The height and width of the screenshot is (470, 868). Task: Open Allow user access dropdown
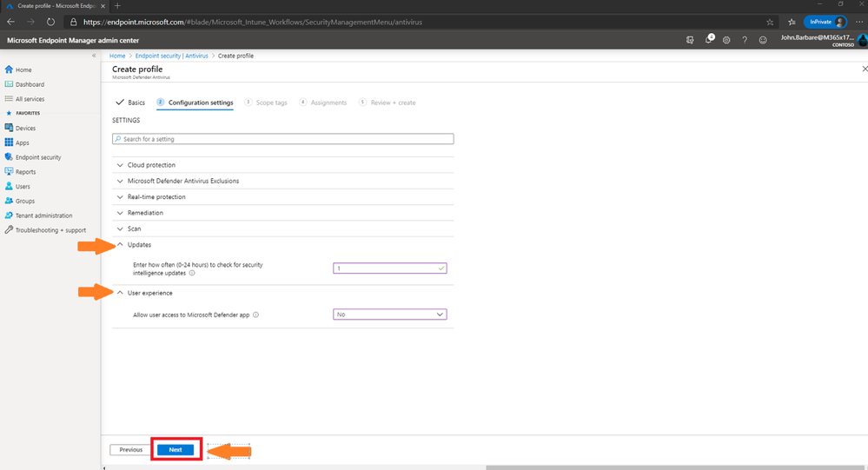[390, 314]
